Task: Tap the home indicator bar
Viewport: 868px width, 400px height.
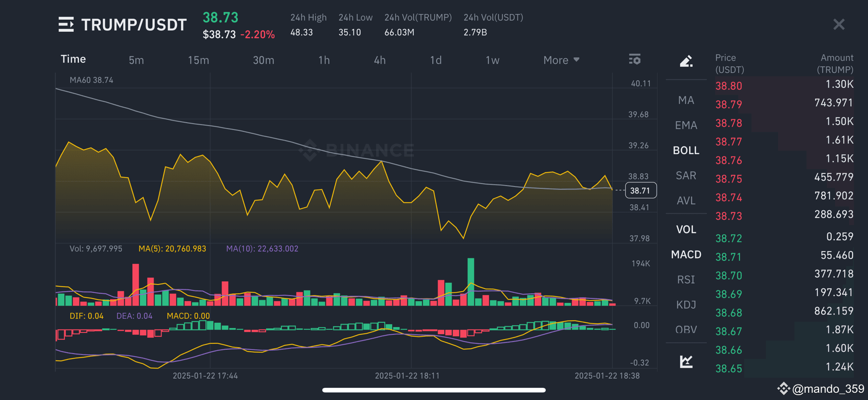Action: 434,390
